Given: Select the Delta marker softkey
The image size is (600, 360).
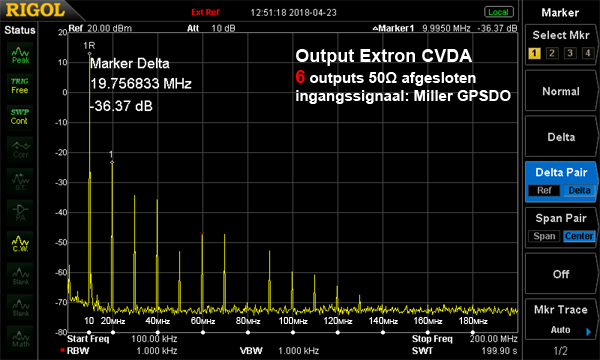Looking at the screenshot, I should click(x=561, y=137).
